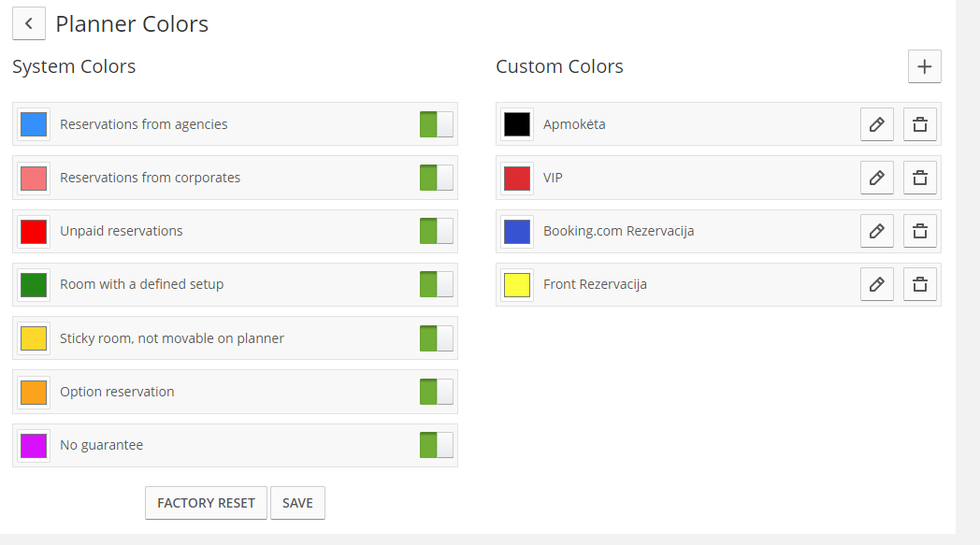Disable the No guarantee toggle
The width and height of the screenshot is (980, 545).
(x=437, y=445)
